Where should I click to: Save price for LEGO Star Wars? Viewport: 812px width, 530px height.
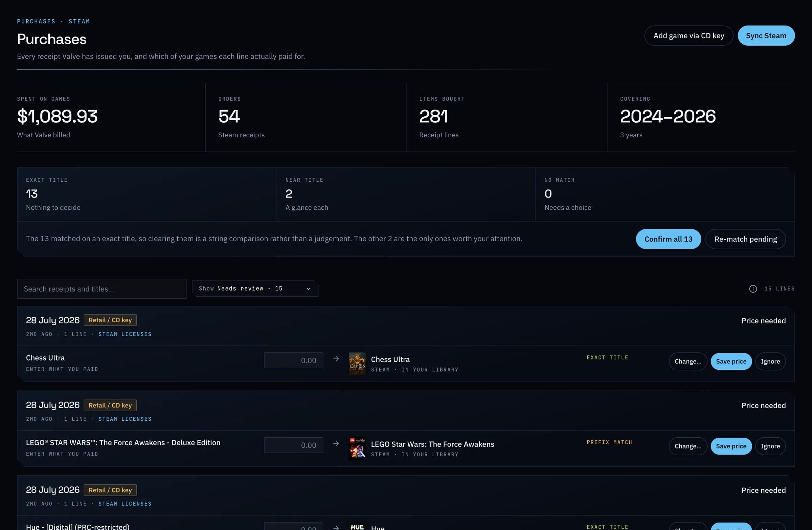click(731, 446)
